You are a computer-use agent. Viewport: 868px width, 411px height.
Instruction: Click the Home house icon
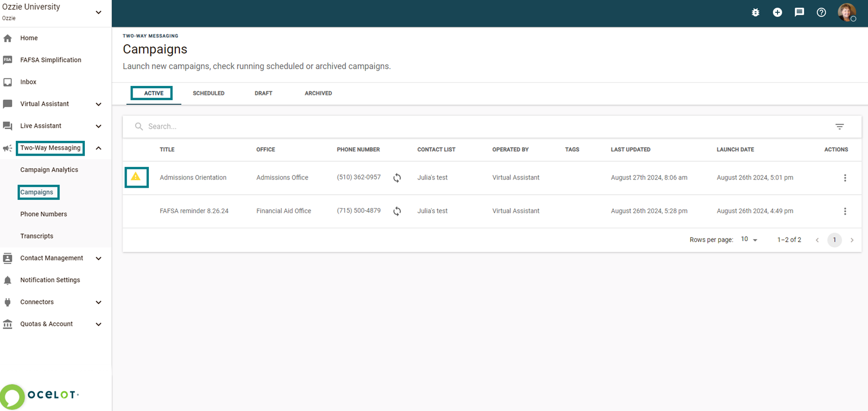(x=8, y=38)
